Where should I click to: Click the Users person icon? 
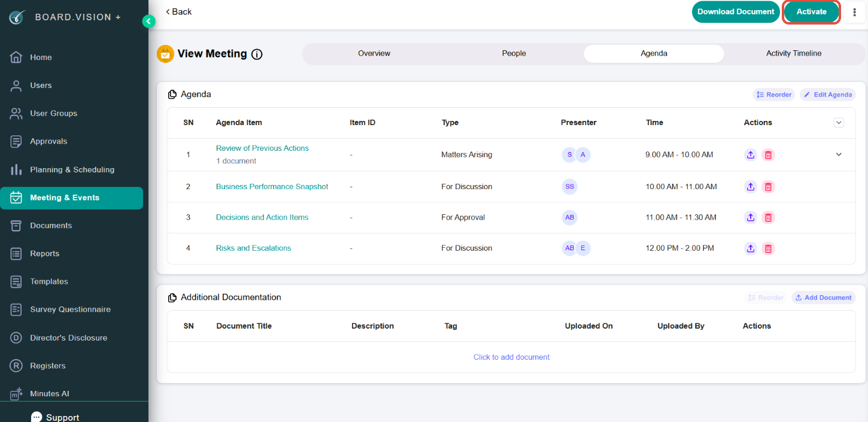click(x=16, y=86)
